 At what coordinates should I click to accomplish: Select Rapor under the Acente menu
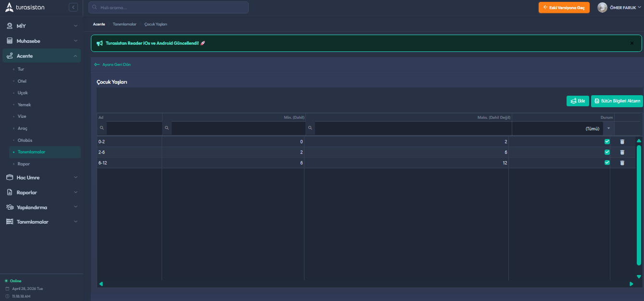click(24, 164)
